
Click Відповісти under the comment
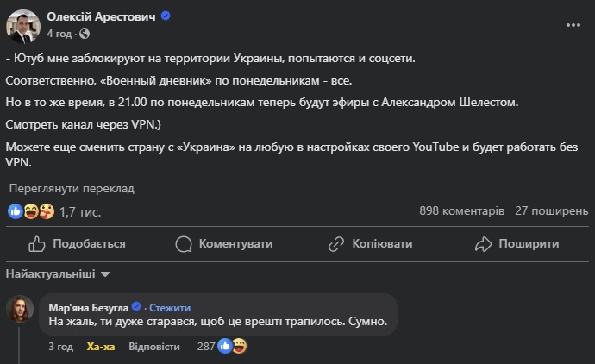[x=154, y=347]
